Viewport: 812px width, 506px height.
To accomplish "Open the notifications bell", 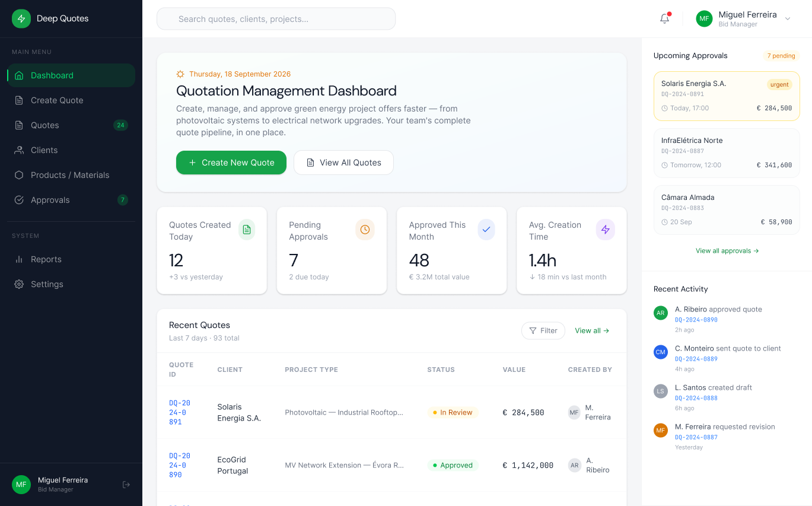I will (665, 18).
